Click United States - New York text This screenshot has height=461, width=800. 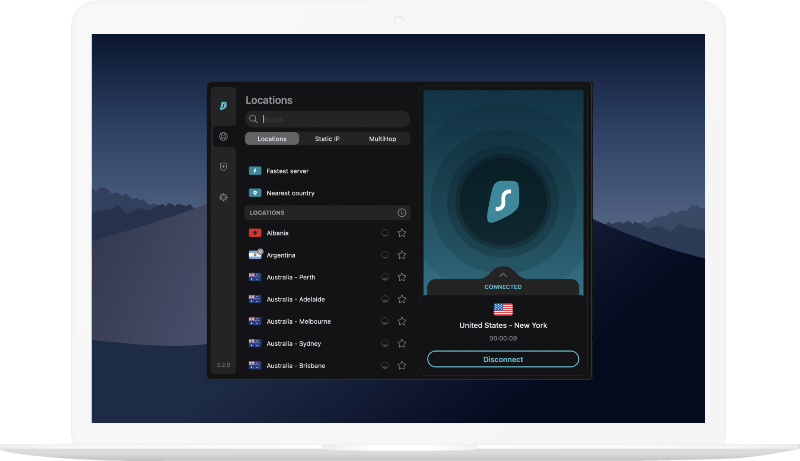[x=503, y=325]
